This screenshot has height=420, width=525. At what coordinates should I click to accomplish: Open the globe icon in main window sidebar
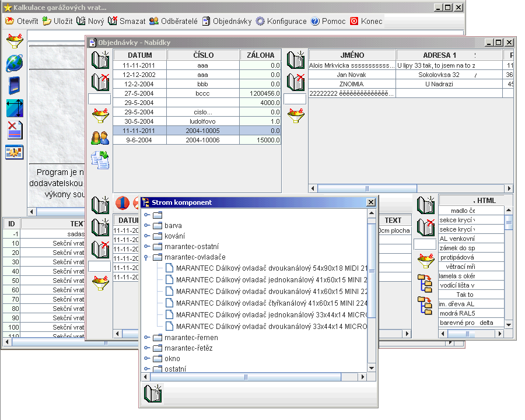click(x=15, y=63)
